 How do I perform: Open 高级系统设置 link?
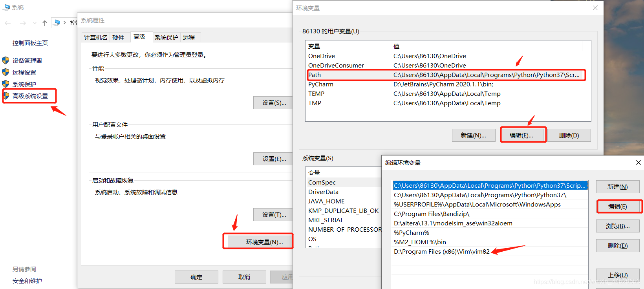click(30, 96)
